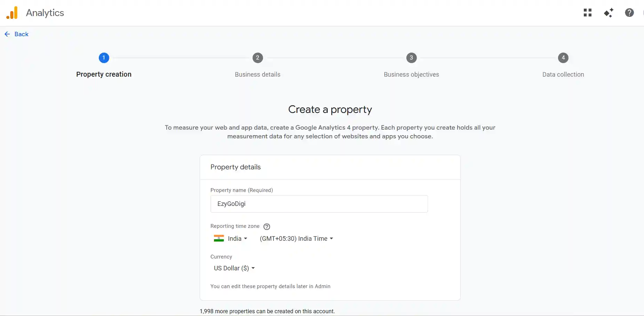Open the account avatar at top right
Image resolution: width=644 pixels, height=316 pixels.
coord(643,13)
